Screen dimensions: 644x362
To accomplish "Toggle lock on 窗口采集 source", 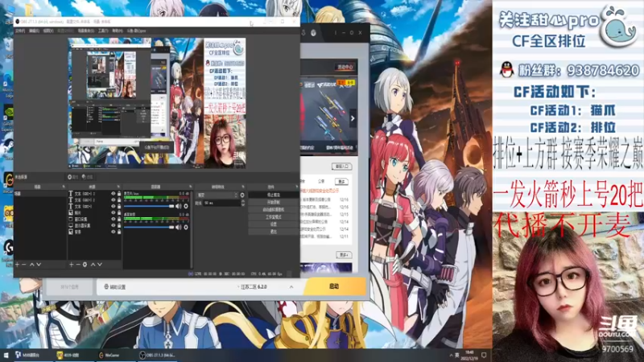I will (119, 219).
